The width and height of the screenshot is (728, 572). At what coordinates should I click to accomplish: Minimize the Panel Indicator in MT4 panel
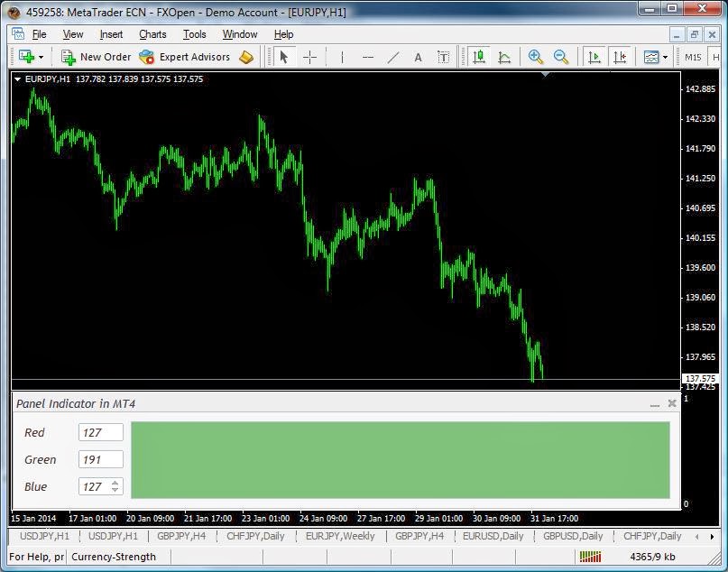(655, 404)
